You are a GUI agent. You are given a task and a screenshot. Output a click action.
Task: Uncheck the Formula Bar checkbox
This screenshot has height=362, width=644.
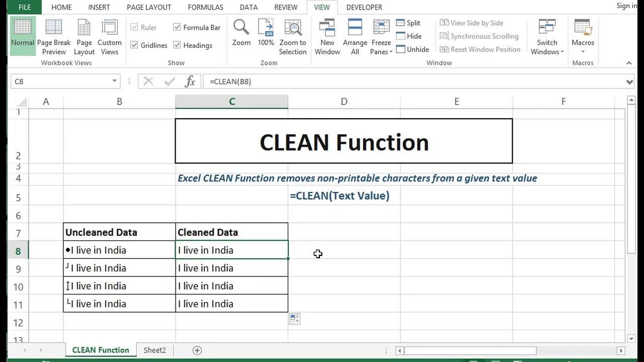pyautogui.click(x=177, y=27)
